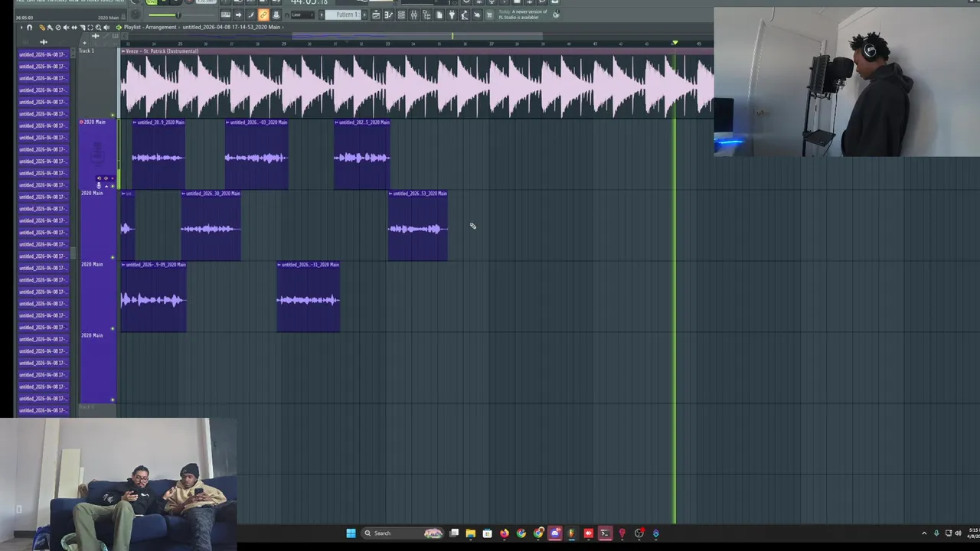Select the Paint brush tool in playlist toolbar
980x551 pixels.
(x=50, y=28)
